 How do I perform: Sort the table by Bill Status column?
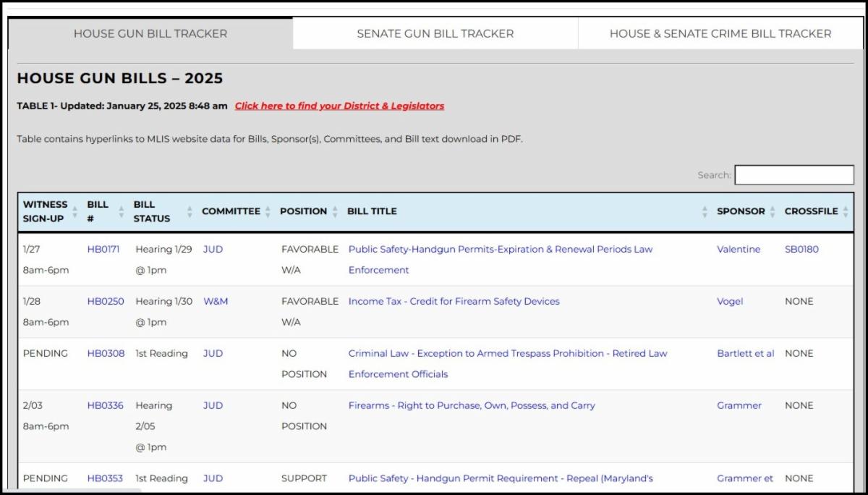(x=190, y=211)
